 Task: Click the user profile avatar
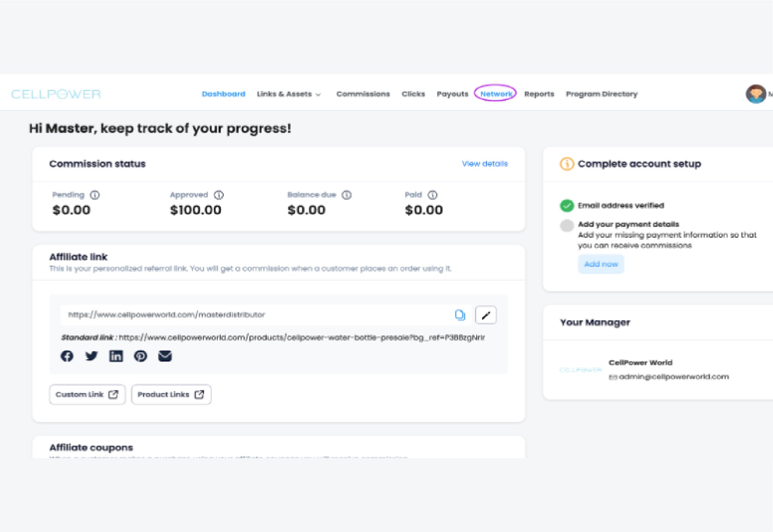pos(755,94)
